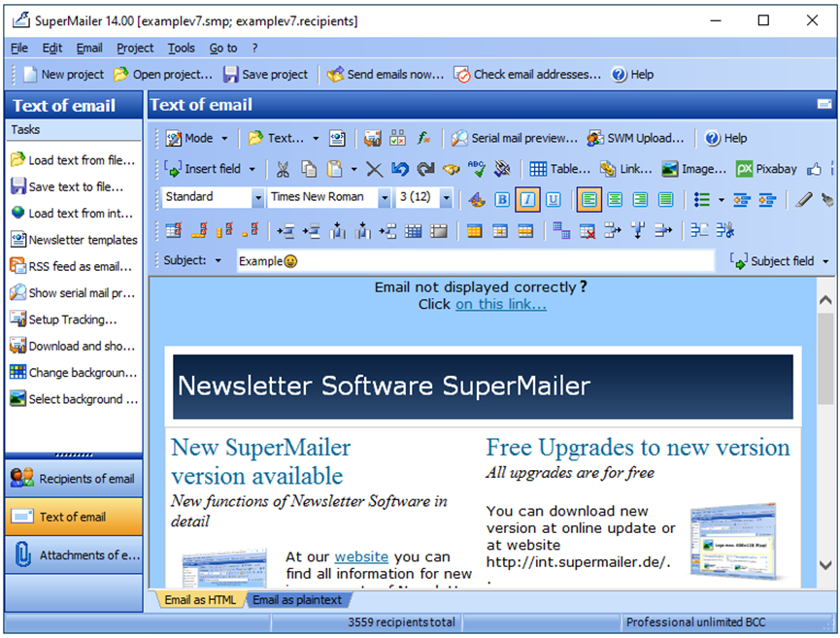Click Change background color task

coord(74,372)
